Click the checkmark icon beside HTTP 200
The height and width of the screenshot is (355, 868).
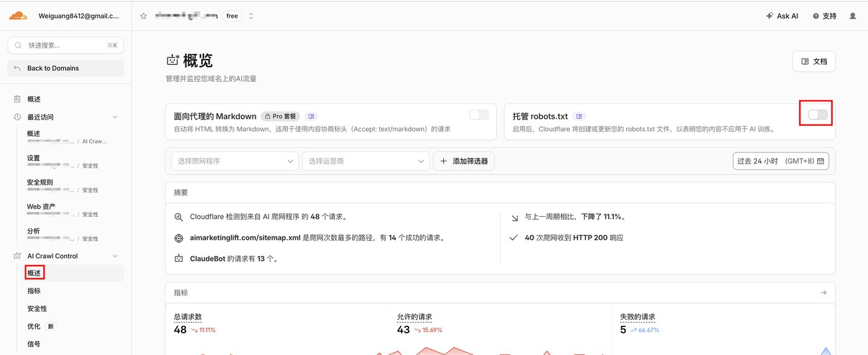pyautogui.click(x=513, y=237)
